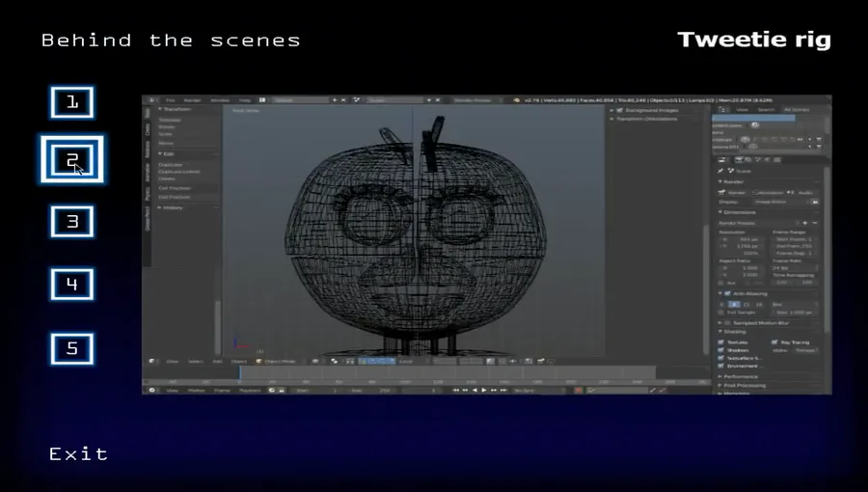The height and width of the screenshot is (492, 868).
Task: Click the screen layout browse icon
Action: pos(262,100)
